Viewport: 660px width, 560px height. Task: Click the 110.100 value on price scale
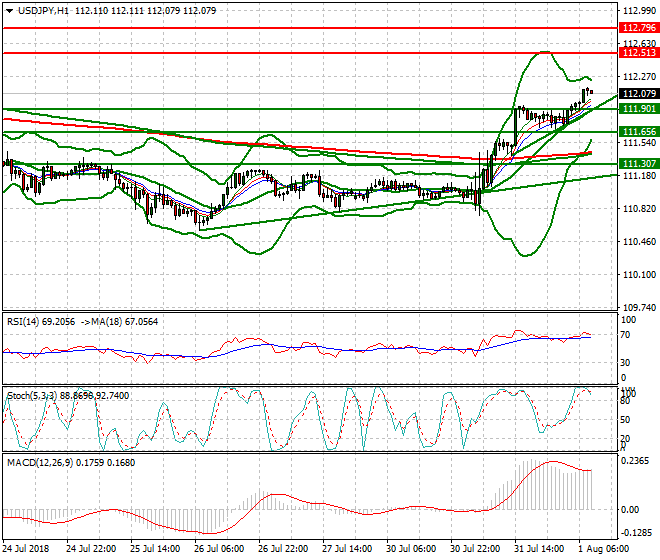coord(638,274)
